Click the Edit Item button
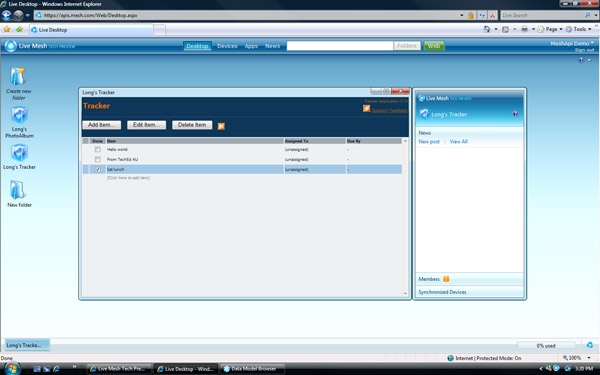The width and height of the screenshot is (600, 375). pos(146,125)
